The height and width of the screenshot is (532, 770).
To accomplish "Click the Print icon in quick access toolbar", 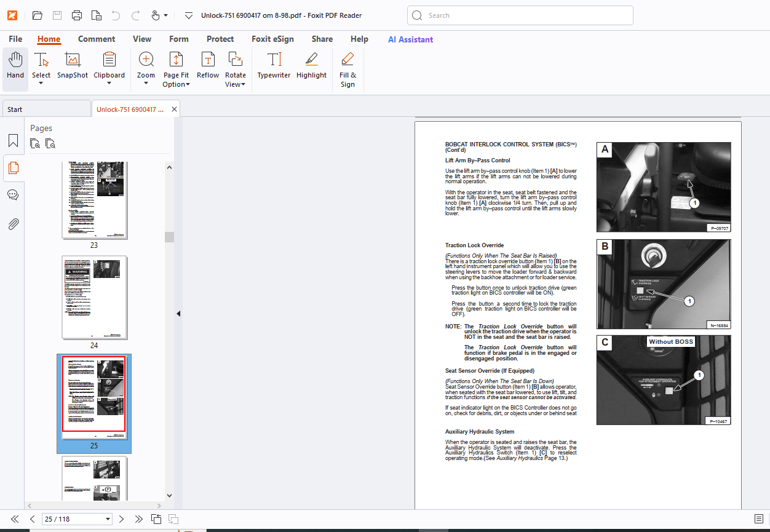I will (77, 15).
